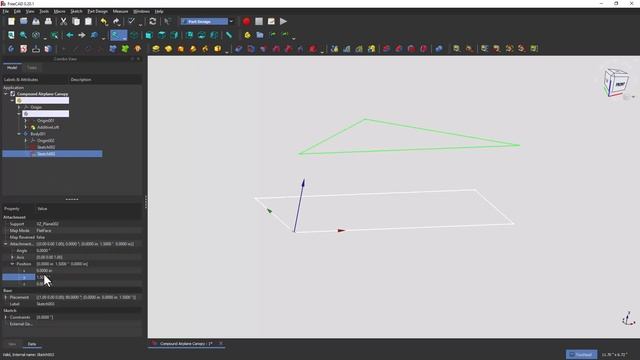
Task: Click the Undo arrow icon
Action: tap(104, 21)
